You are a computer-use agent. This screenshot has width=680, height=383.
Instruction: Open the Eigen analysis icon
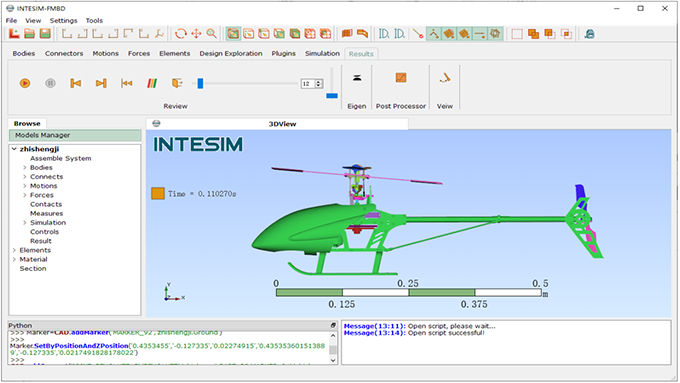[356, 78]
